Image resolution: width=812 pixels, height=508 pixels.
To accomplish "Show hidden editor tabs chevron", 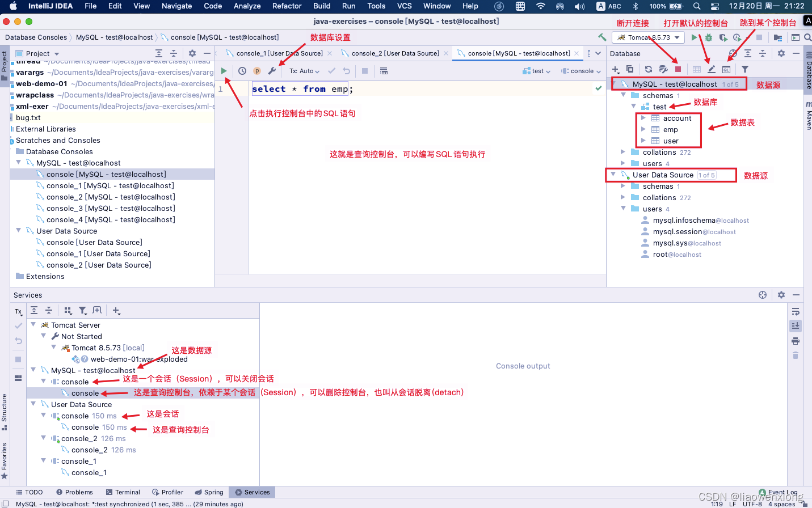I will click(598, 53).
